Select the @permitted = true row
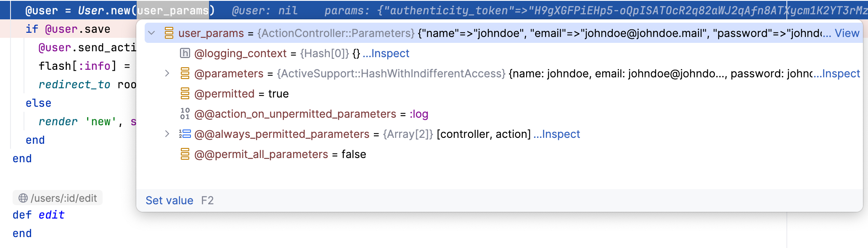 241,94
